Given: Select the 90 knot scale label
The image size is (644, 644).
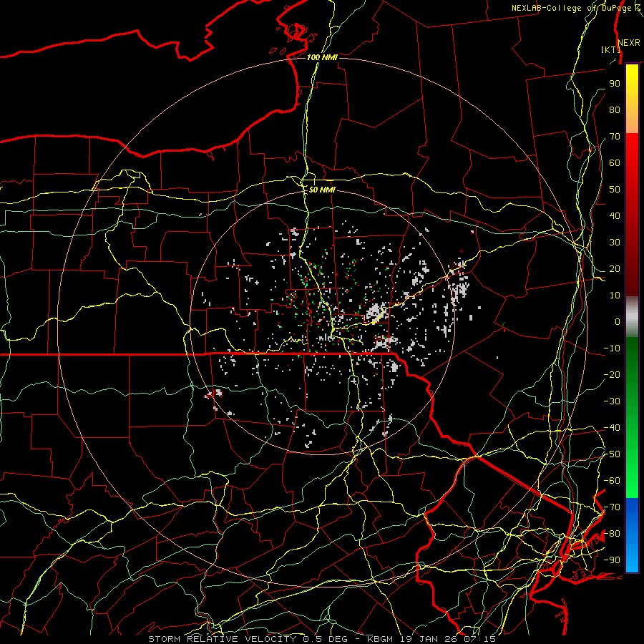Looking at the screenshot, I should 615,84.
